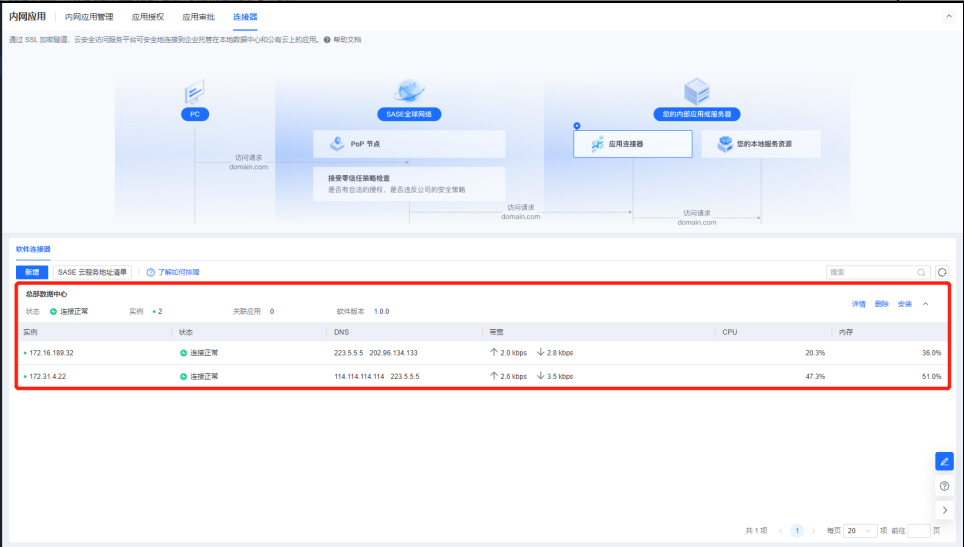Switch to the 内网应用管理 tab
This screenshot has height=547, width=964.
point(89,17)
